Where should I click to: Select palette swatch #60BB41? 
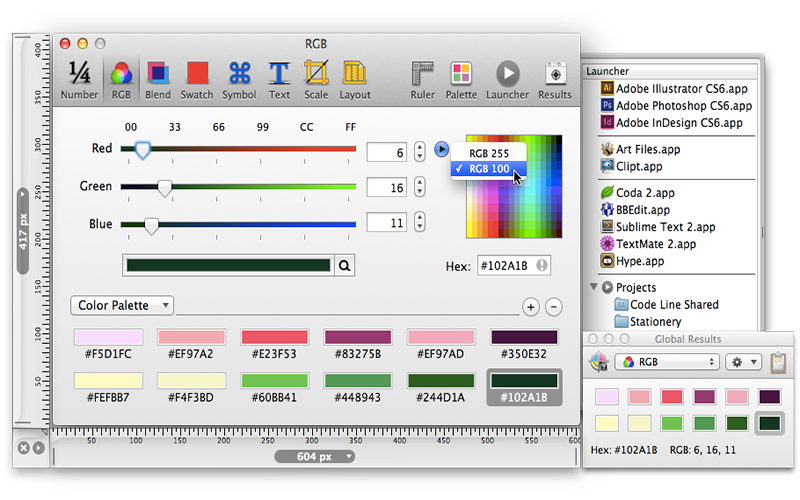[274, 381]
